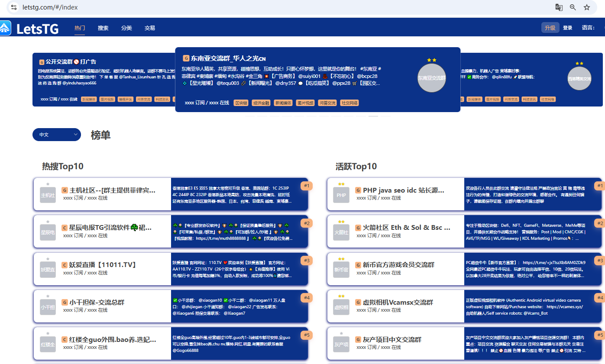Image resolution: width=605 pixels, height=364 pixels.
Task: Open 新币官方游戏会员交流群 title
Action: pos(398,265)
